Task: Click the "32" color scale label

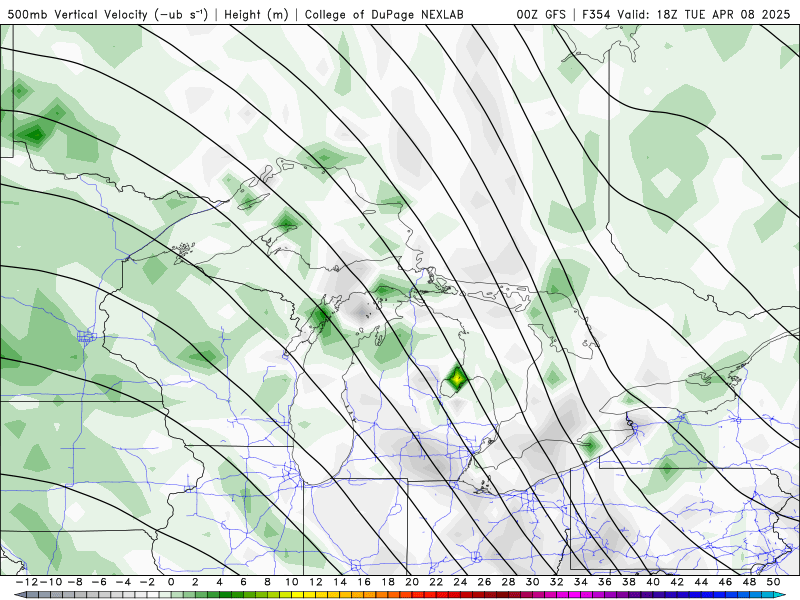Action: [557, 582]
